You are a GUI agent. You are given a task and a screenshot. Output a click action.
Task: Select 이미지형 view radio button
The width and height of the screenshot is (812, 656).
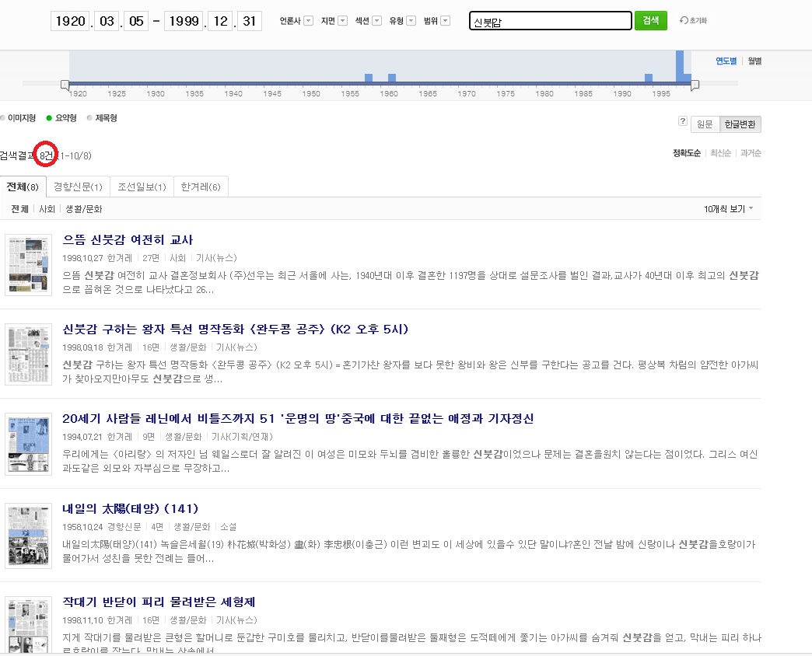point(2,118)
